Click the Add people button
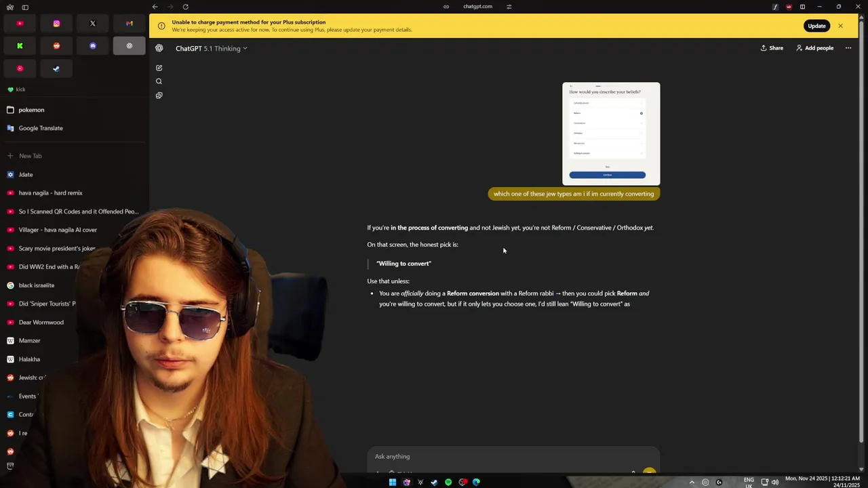Image resolution: width=868 pixels, height=488 pixels. pos(814,48)
